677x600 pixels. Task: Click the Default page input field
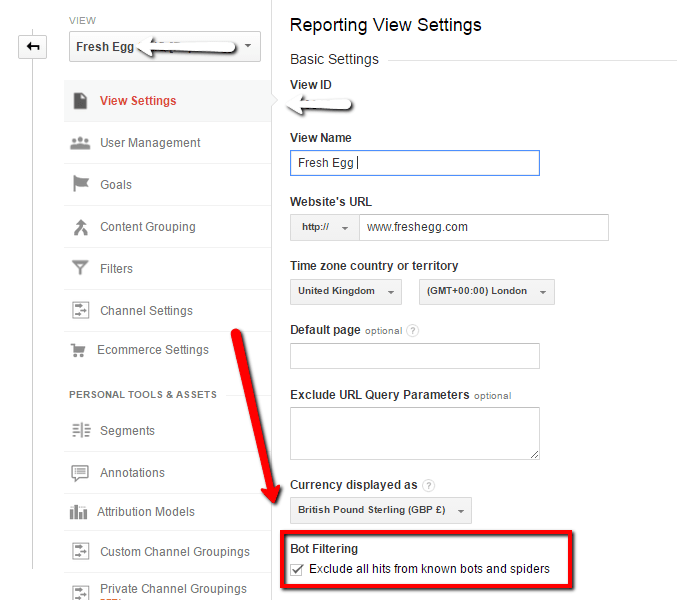414,356
